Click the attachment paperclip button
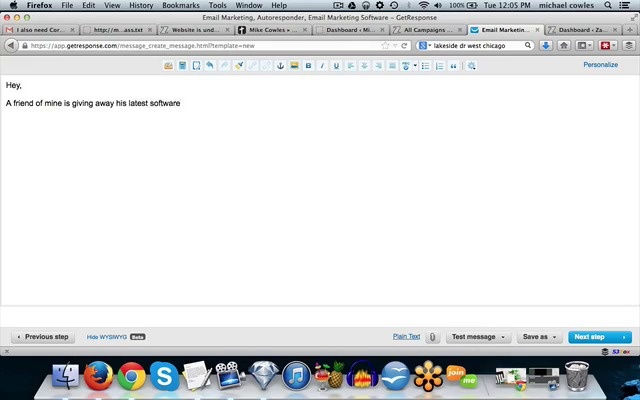640x400 pixels. pyautogui.click(x=432, y=337)
